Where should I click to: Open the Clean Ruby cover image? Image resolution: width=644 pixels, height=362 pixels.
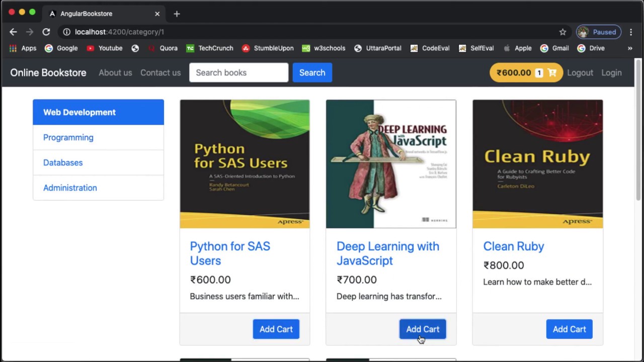click(x=537, y=164)
